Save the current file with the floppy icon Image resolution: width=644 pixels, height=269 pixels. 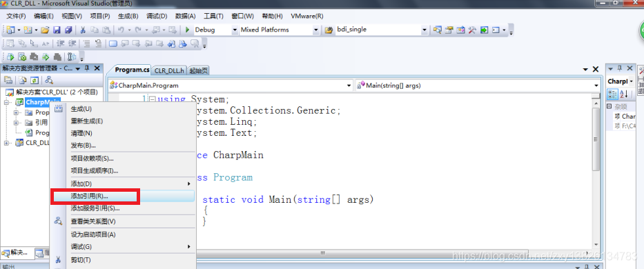click(57, 30)
